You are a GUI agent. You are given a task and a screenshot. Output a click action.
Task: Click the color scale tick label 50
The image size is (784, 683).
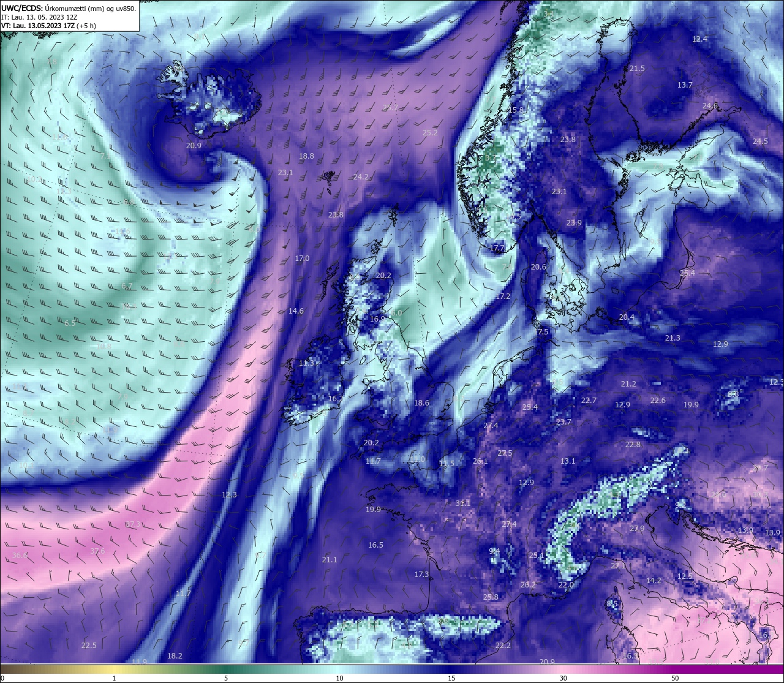tap(675, 678)
